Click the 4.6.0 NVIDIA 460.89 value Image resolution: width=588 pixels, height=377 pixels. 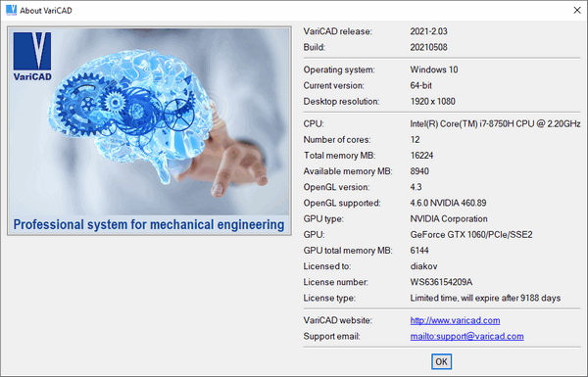pos(448,203)
